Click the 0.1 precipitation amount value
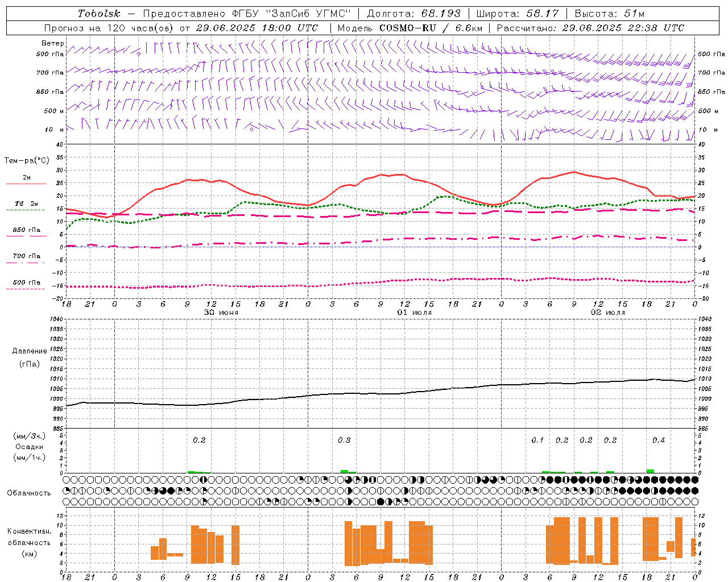This screenshot has height=582, width=728. coord(537,440)
